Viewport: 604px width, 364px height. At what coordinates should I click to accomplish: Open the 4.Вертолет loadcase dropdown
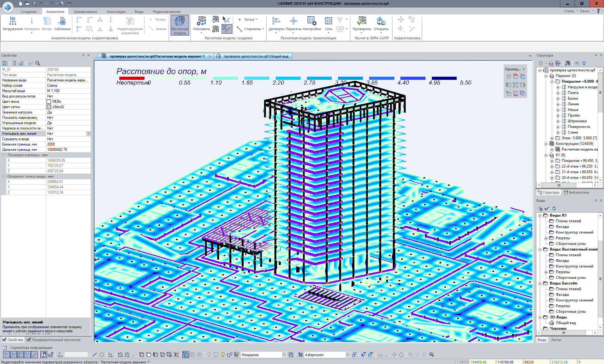click(347, 355)
